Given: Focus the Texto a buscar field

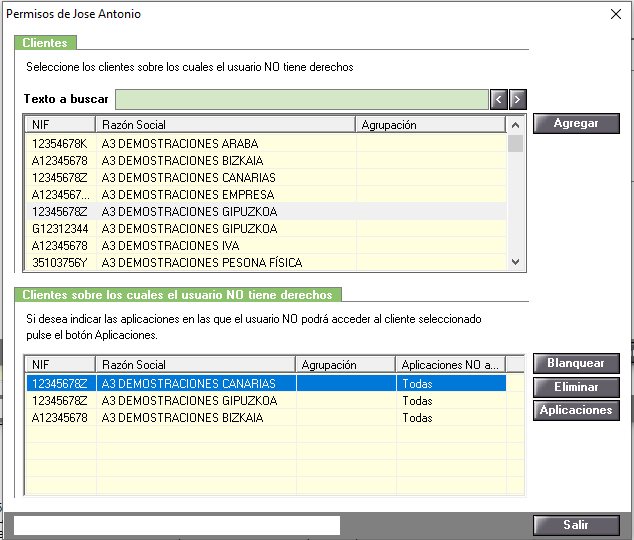Looking at the screenshot, I should [302, 99].
